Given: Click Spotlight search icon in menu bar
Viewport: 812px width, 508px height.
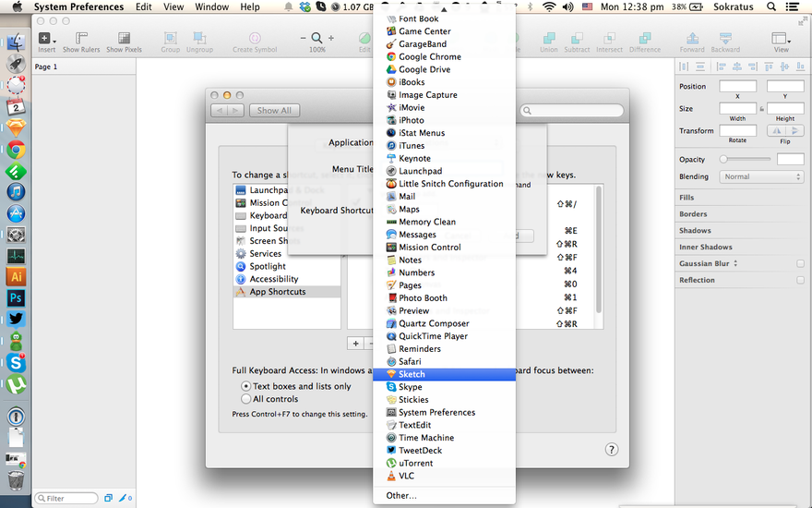Looking at the screenshot, I should (x=771, y=6).
